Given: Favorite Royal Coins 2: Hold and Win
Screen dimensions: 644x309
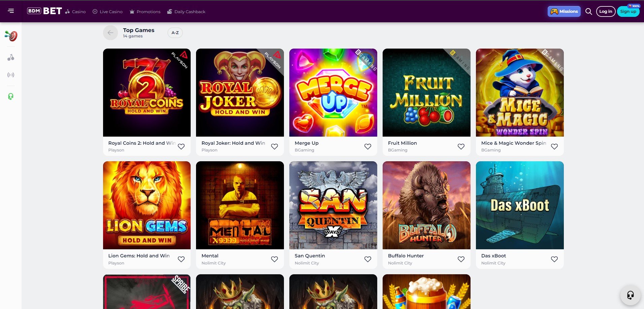Looking at the screenshot, I should [x=181, y=146].
